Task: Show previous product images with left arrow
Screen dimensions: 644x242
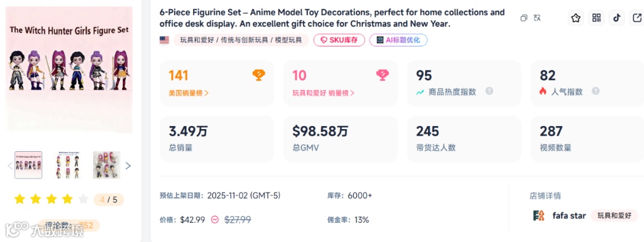Action: tap(10, 166)
